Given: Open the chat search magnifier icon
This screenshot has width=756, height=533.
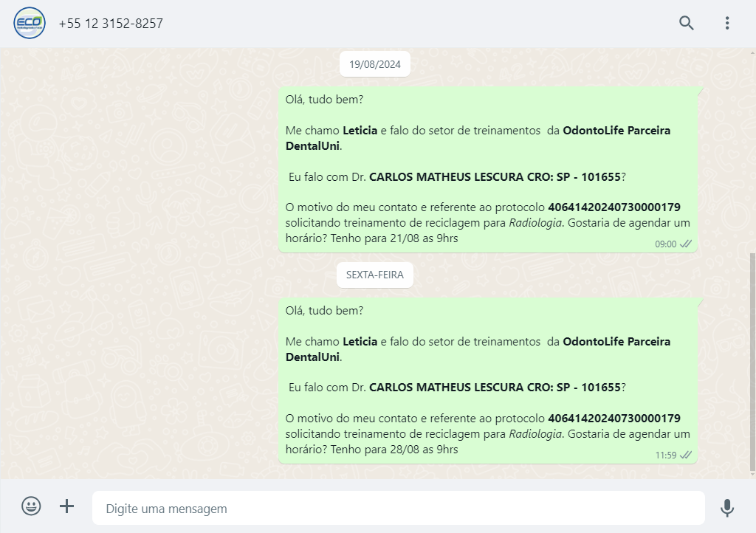Looking at the screenshot, I should [686, 23].
